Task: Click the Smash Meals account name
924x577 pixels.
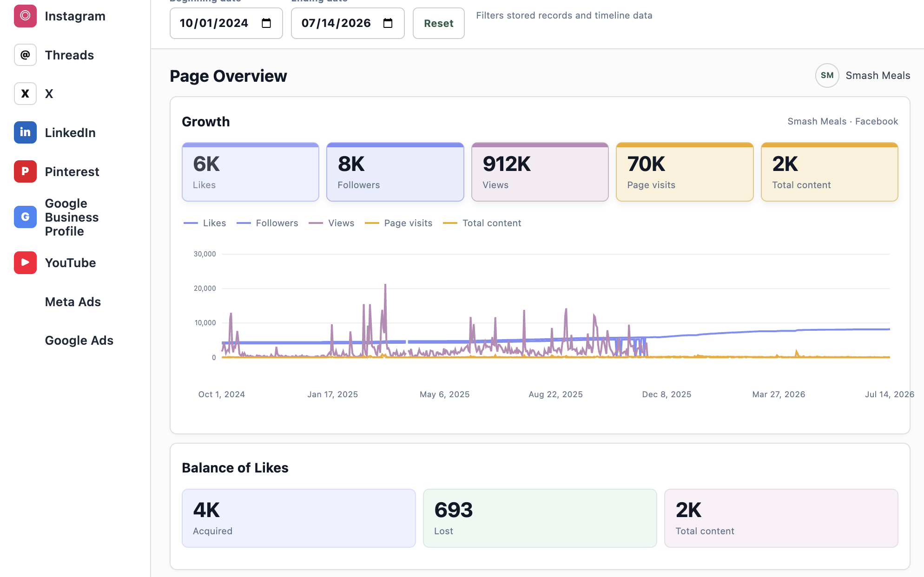Action: tap(878, 75)
